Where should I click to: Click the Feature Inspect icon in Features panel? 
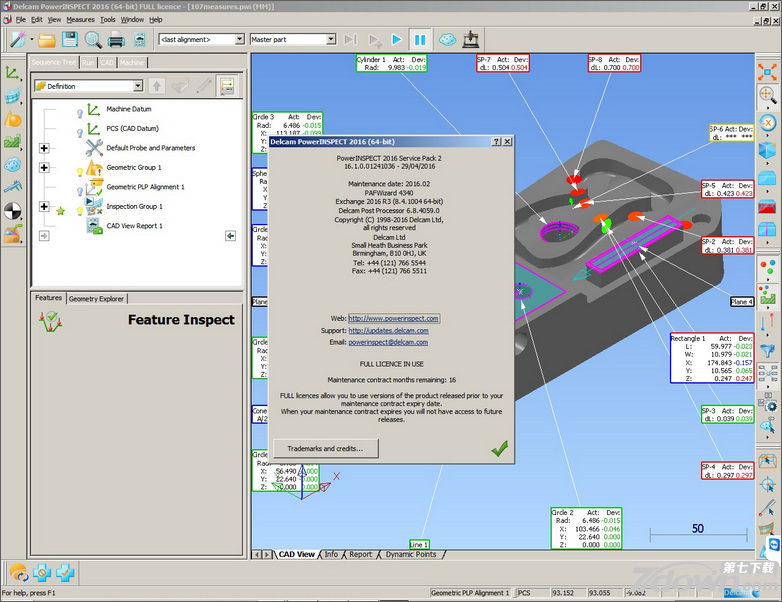click(x=50, y=322)
